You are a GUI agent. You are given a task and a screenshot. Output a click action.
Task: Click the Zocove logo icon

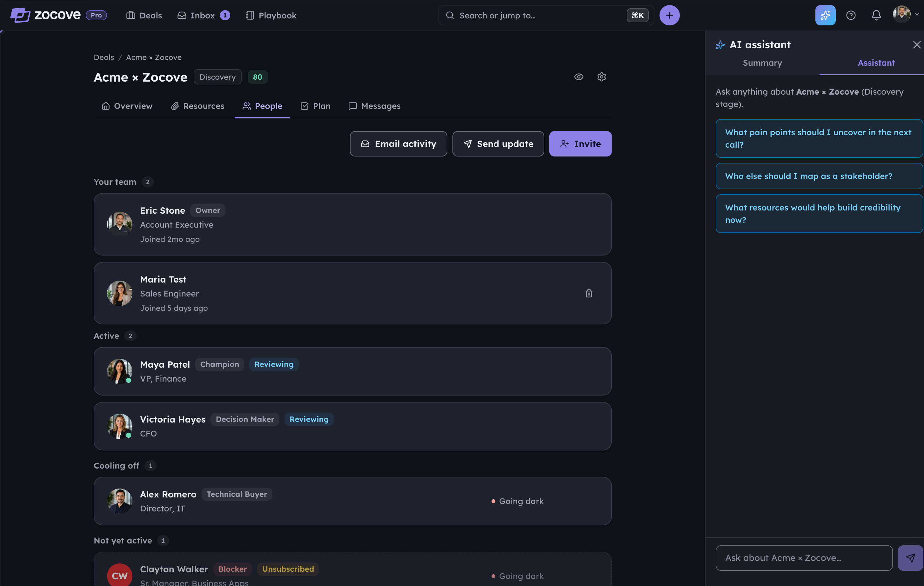pos(20,15)
